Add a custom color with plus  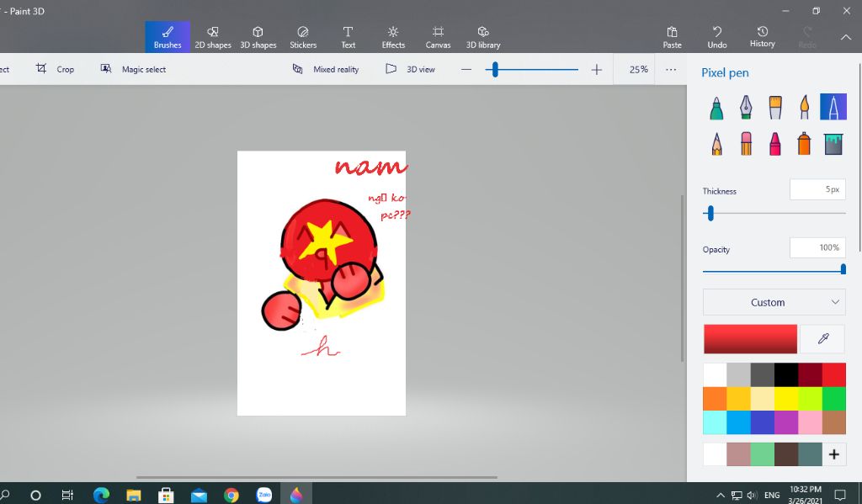834,454
